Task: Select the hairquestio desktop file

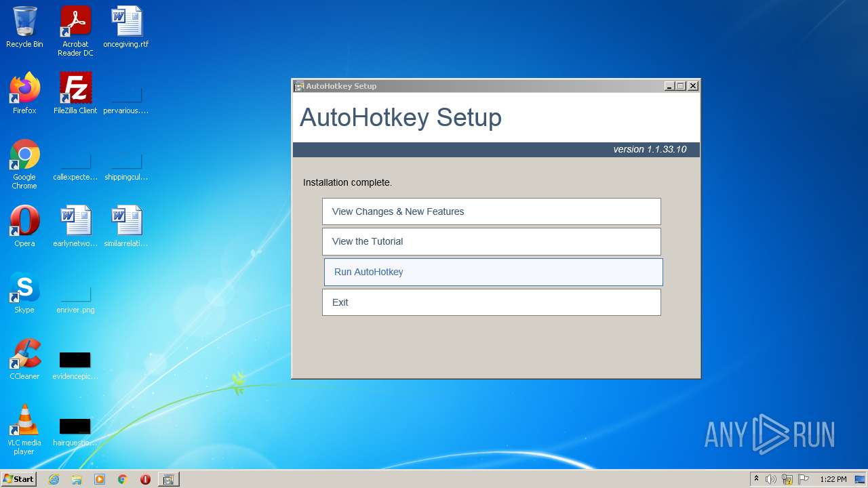Action: click(75, 432)
